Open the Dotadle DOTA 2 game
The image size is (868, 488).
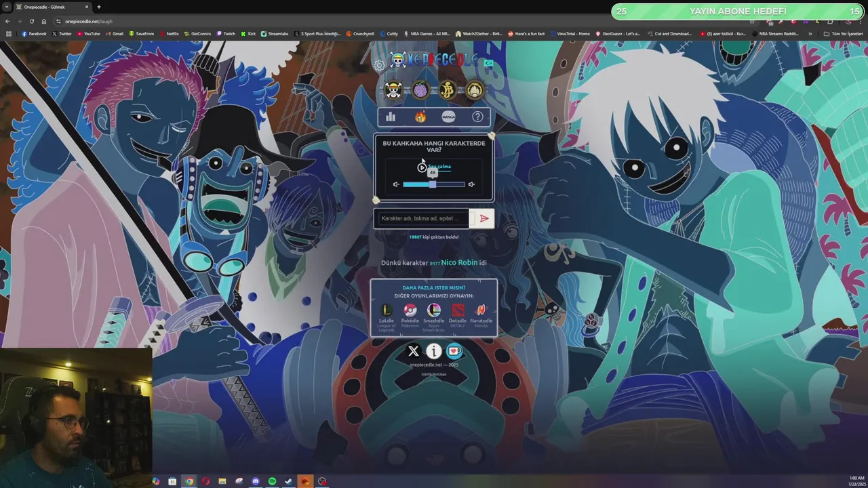click(x=458, y=316)
